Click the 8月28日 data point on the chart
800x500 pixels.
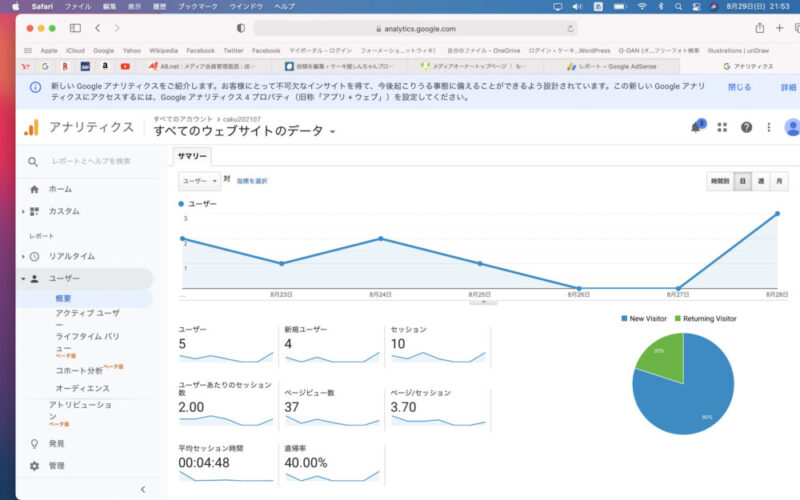click(x=777, y=214)
